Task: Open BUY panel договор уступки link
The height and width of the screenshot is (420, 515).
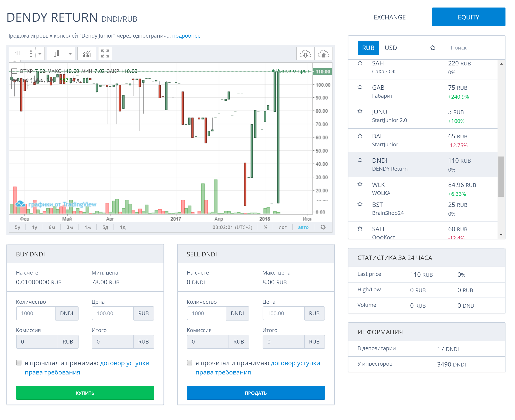Action: pos(87,368)
